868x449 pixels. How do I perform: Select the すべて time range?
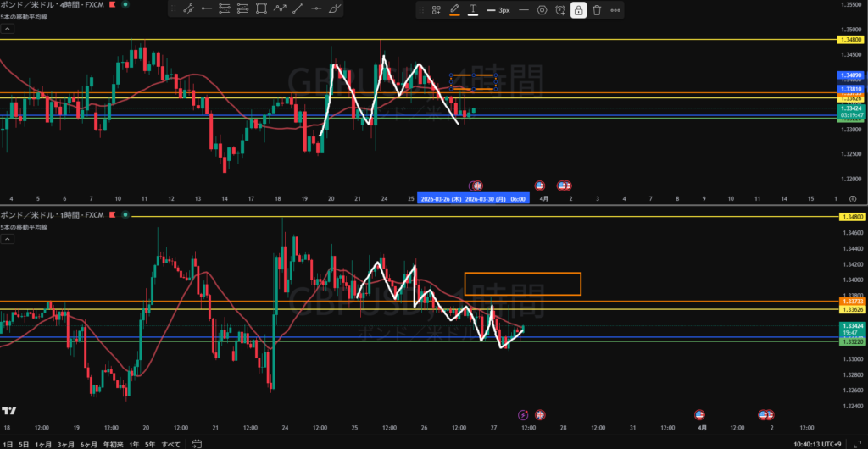(x=170, y=443)
